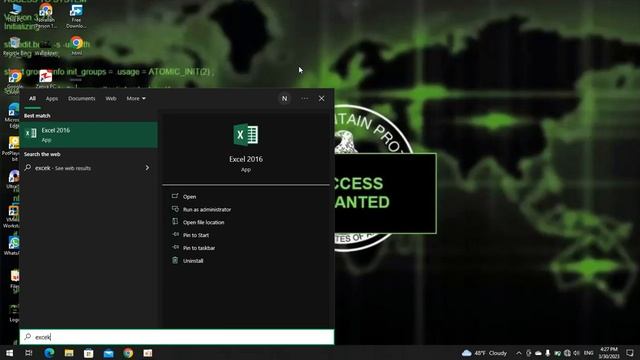Screen dimensions: 640x360
Task: Click the Open action for Excel 2016
Action: click(x=189, y=197)
